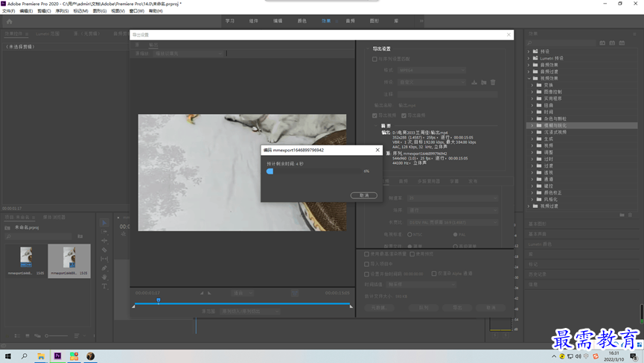
Task: Open the 场序 field order dropdown
Action: 453,210
